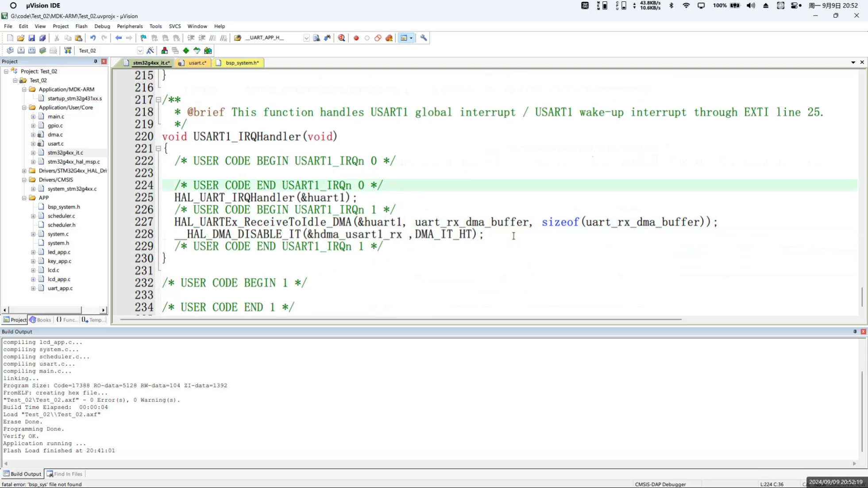This screenshot has height=488, width=868.
Task: Open the Peripherals menu
Action: [x=130, y=26]
